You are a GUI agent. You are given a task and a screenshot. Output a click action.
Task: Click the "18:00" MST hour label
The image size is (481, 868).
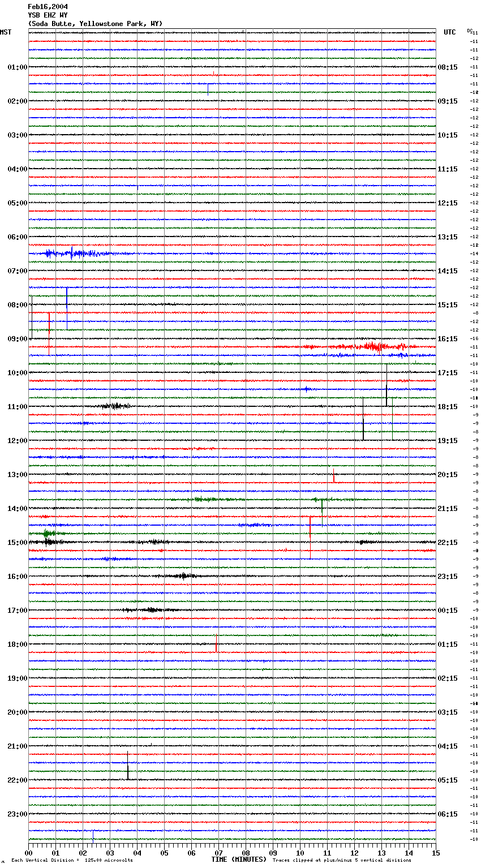[x=18, y=644]
